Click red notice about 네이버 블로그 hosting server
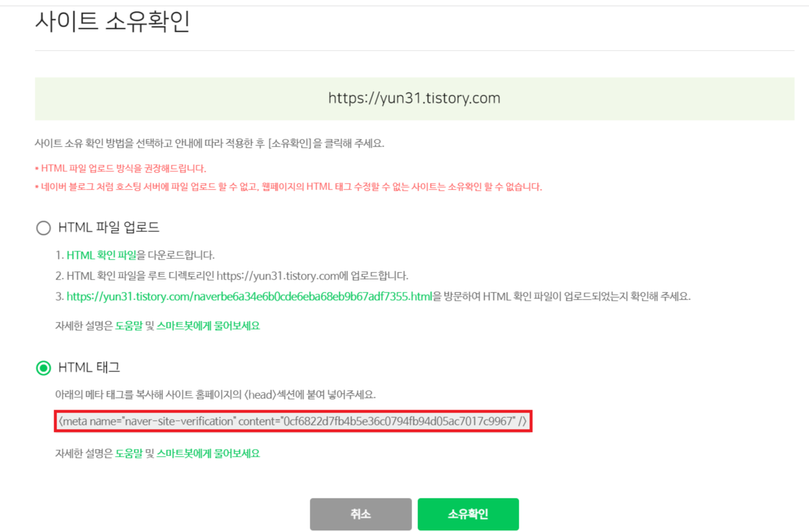Viewport: 809px width, 532px height. [x=289, y=187]
